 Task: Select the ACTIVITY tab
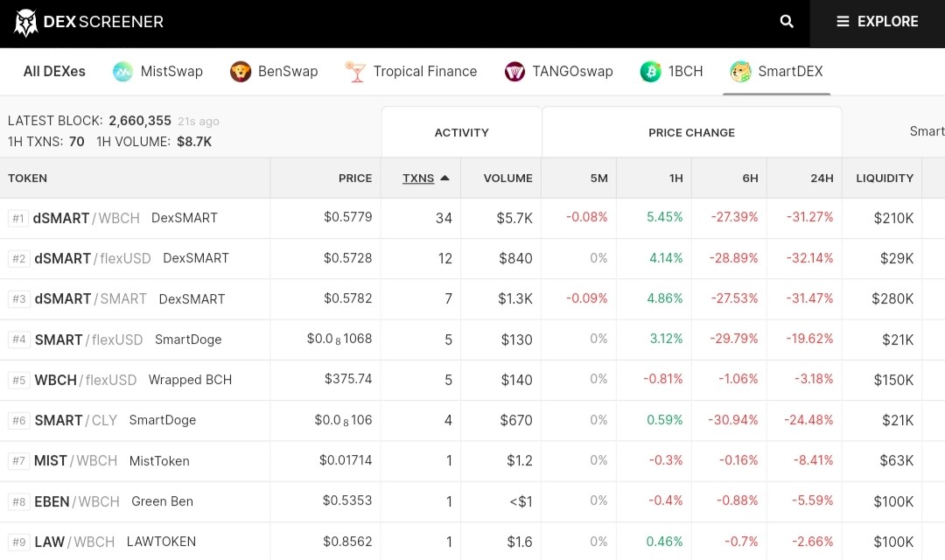pyautogui.click(x=462, y=133)
